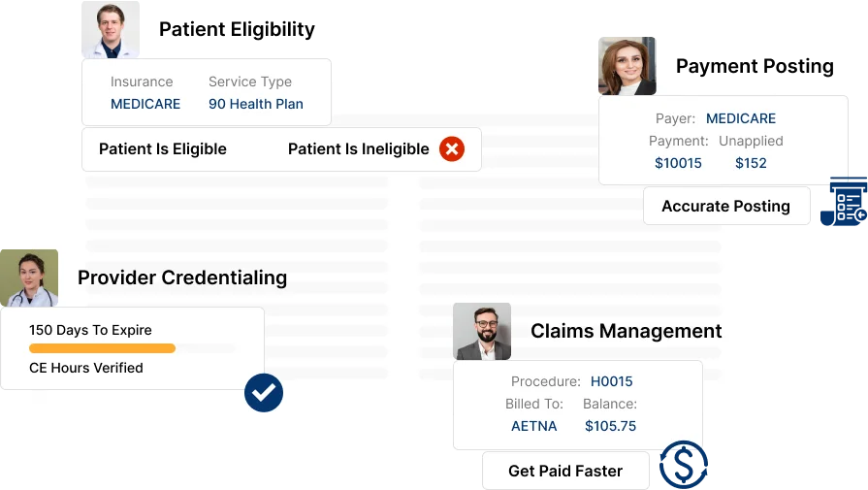The image size is (868, 490).
Task: Select the Payment Posting woman avatar
Action: (x=627, y=66)
